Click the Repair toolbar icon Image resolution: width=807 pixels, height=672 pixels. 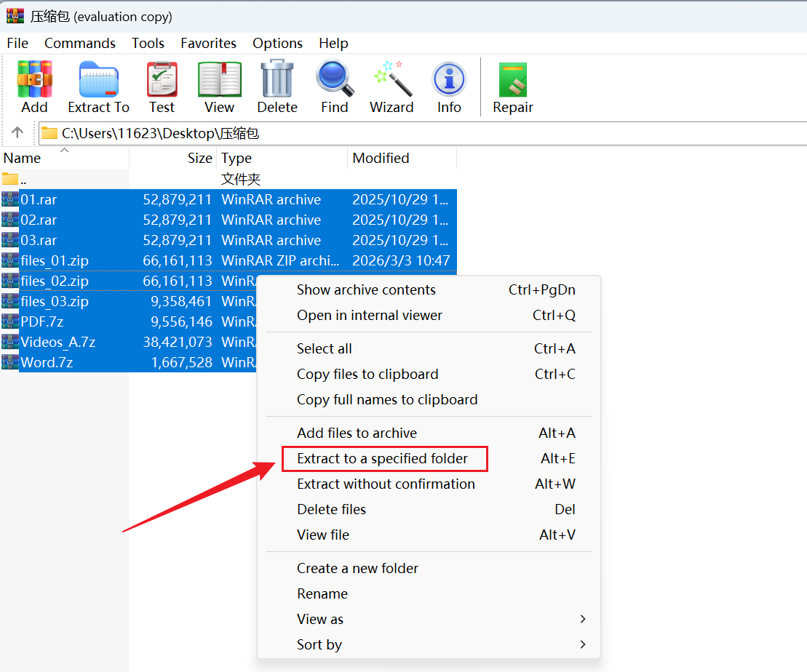tap(513, 80)
